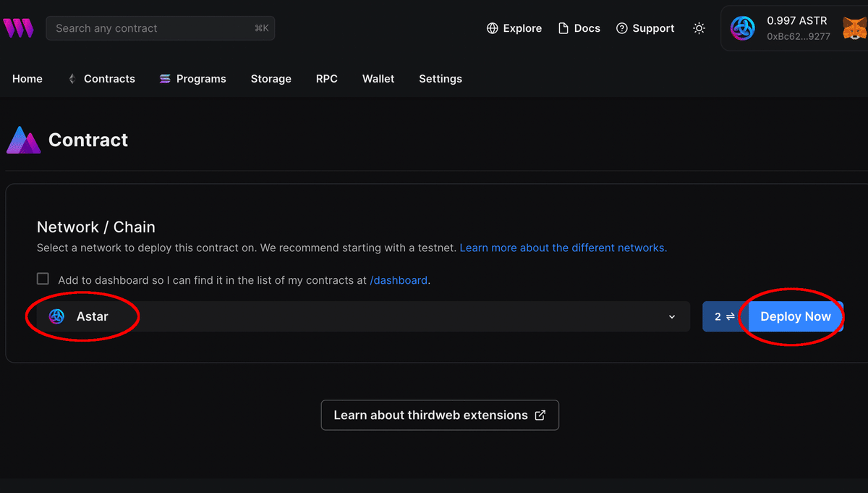Expand the network selector chevron

tap(672, 317)
